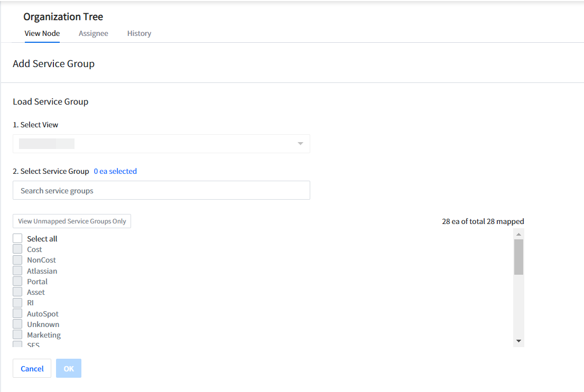Check the AutoSpot checkbox
584x392 pixels.
17,314
